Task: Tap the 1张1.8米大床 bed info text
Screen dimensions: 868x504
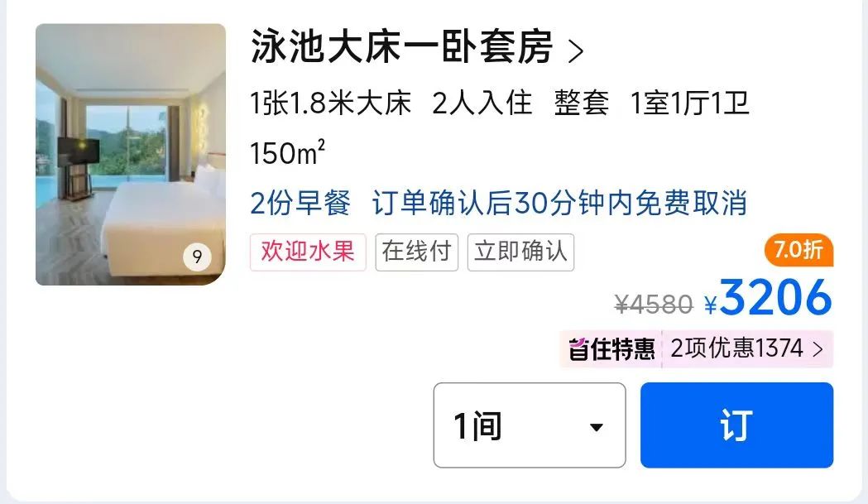Action: click(x=330, y=103)
